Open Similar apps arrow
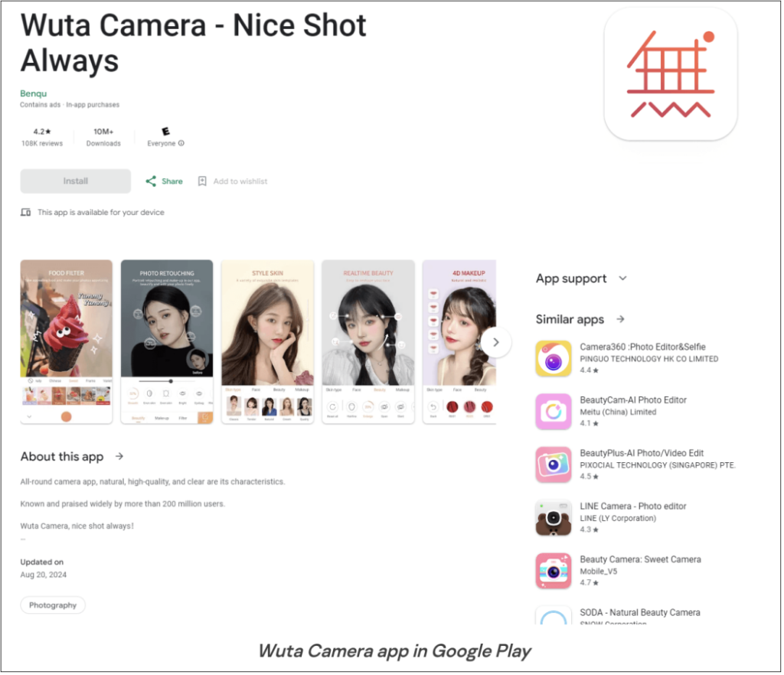Viewport: 784px width, 675px height. 620,319
